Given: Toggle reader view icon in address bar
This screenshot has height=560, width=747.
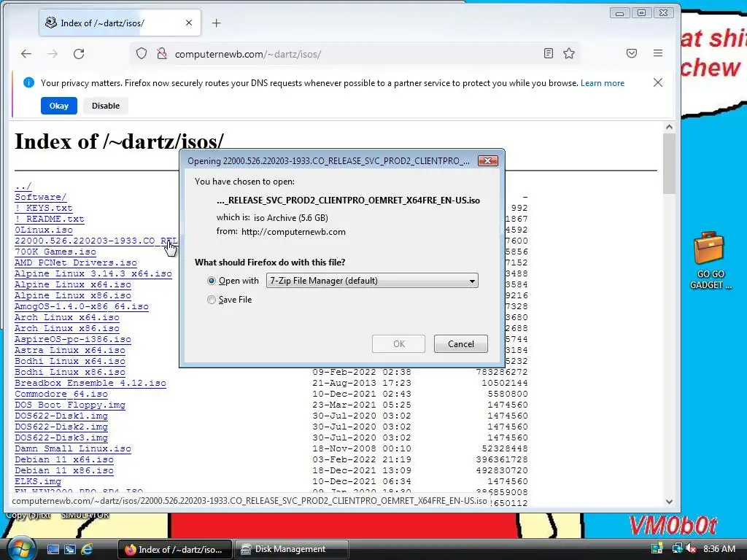Looking at the screenshot, I should click(x=549, y=53).
